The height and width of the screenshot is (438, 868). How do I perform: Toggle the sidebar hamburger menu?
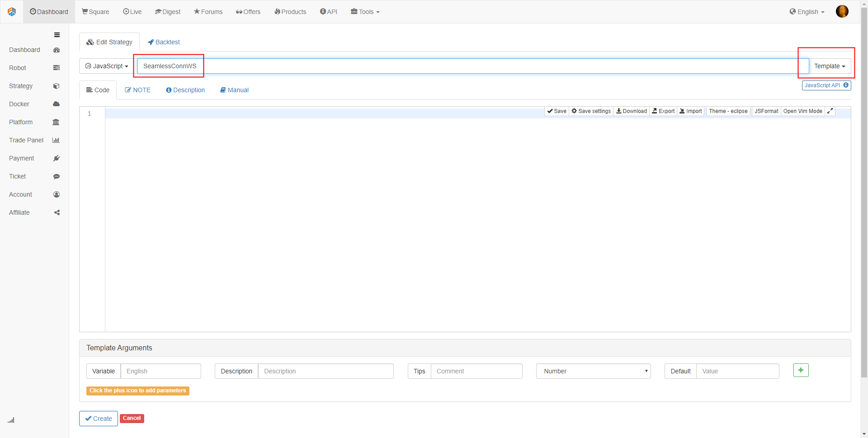[x=57, y=35]
